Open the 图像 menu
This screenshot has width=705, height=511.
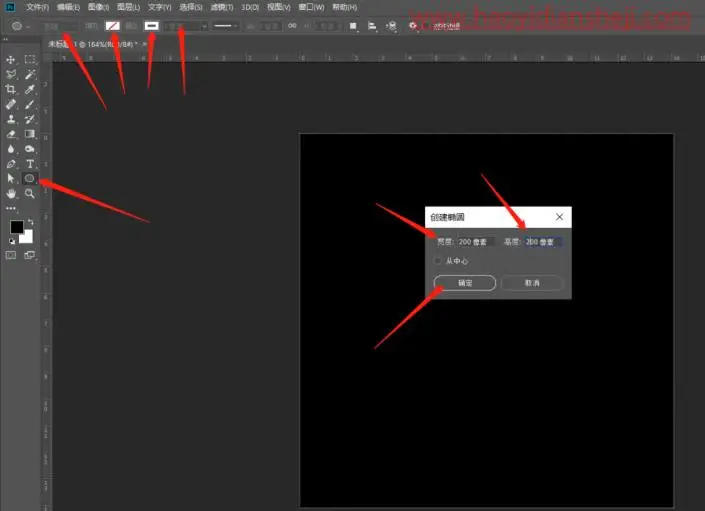click(x=98, y=7)
